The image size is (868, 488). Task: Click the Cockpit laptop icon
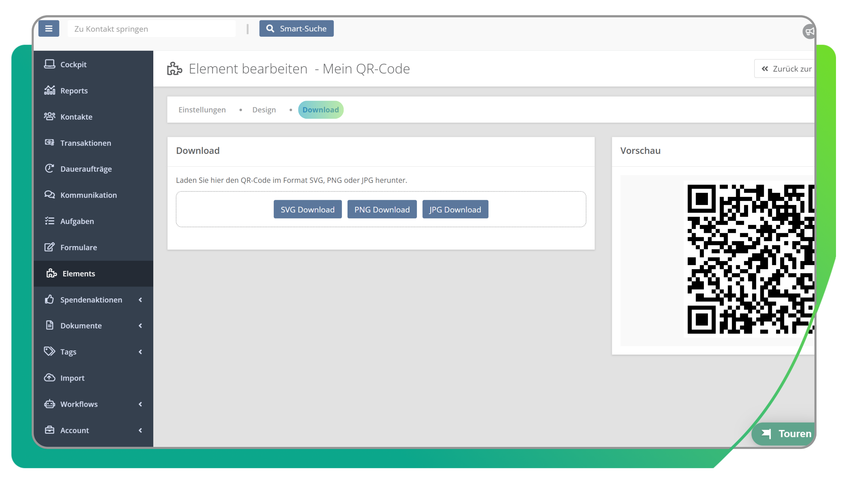[50, 64]
